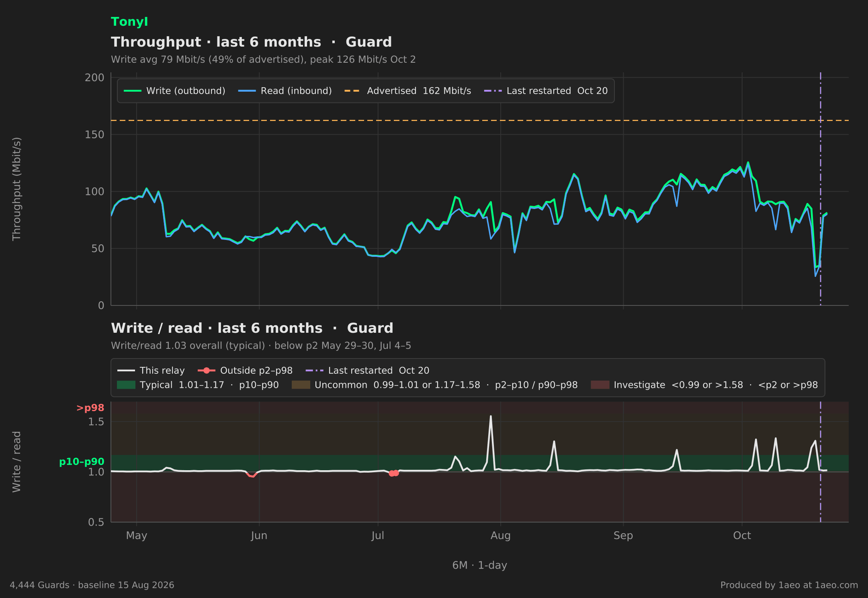Click Uncommon 0.99–1.01 or 1.17–1.58 label
The width and height of the screenshot is (868, 598).
pyautogui.click(x=446, y=385)
